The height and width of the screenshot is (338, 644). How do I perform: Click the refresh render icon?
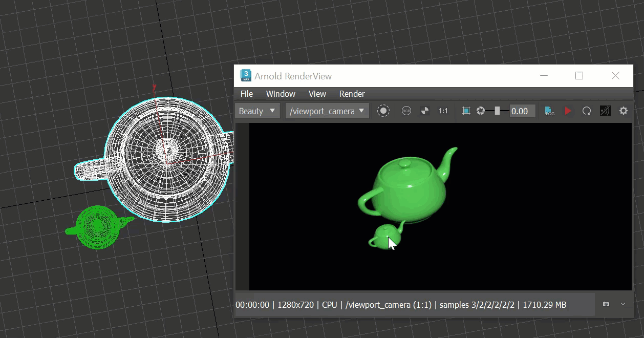click(x=587, y=111)
